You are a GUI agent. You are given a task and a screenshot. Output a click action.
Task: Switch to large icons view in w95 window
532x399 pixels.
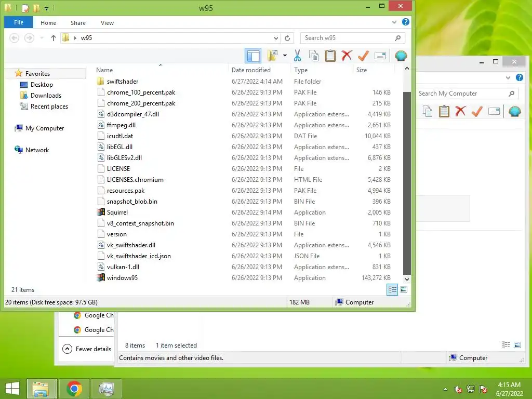coord(404,290)
